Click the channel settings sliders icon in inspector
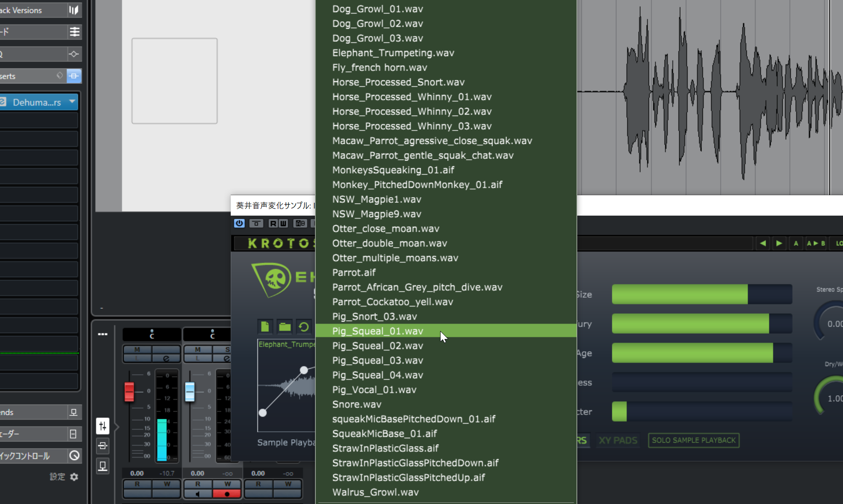Viewport: 843px width, 504px height. 74,32
